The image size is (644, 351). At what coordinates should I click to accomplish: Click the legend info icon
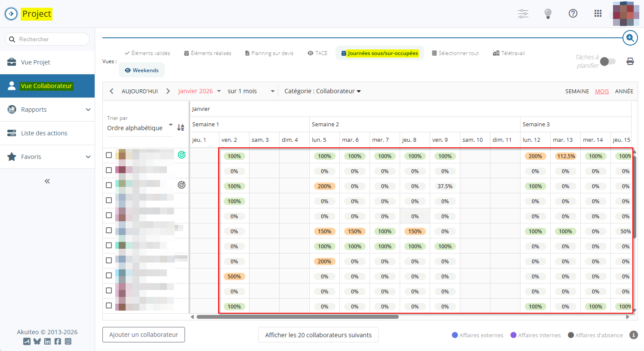point(633,335)
